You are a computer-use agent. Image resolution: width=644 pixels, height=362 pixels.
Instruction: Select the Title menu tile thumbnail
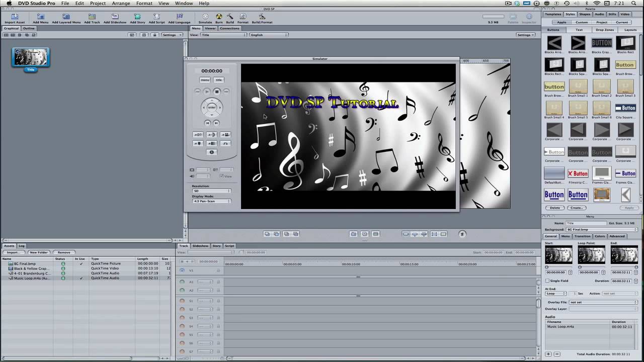pyautogui.click(x=31, y=57)
